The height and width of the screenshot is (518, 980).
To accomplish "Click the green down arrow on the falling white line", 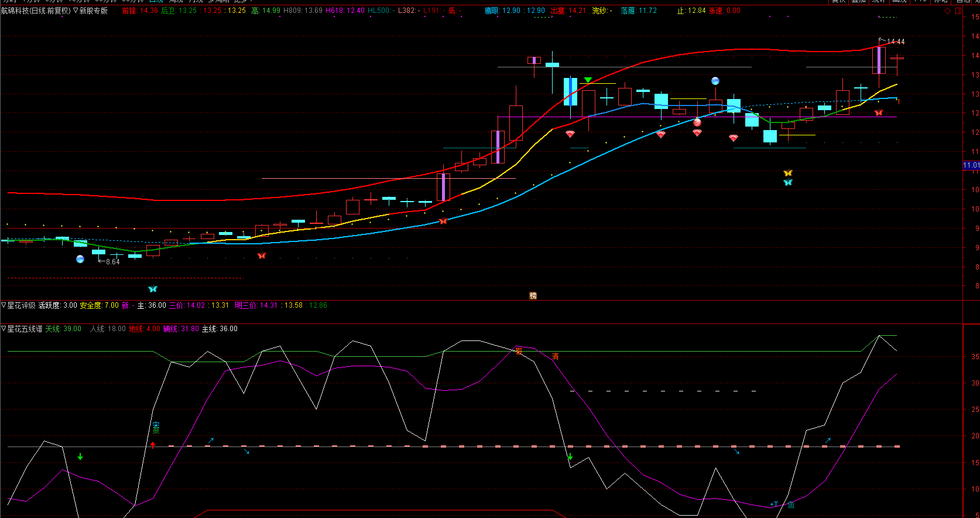I will point(570,456).
